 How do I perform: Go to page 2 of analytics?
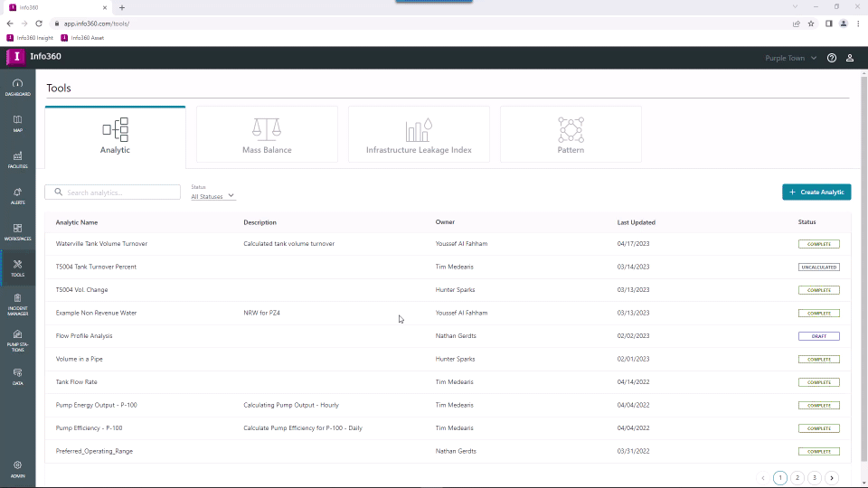coord(797,477)
